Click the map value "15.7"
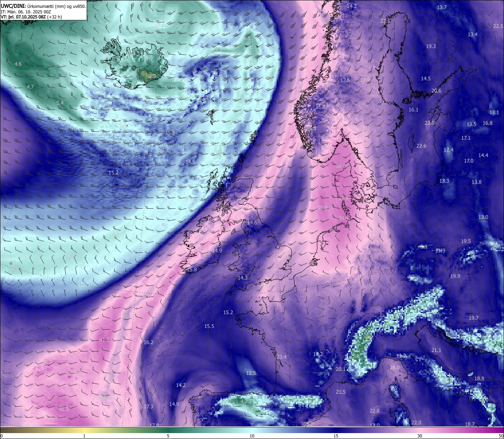504x439 pixels. click(321, 107)
